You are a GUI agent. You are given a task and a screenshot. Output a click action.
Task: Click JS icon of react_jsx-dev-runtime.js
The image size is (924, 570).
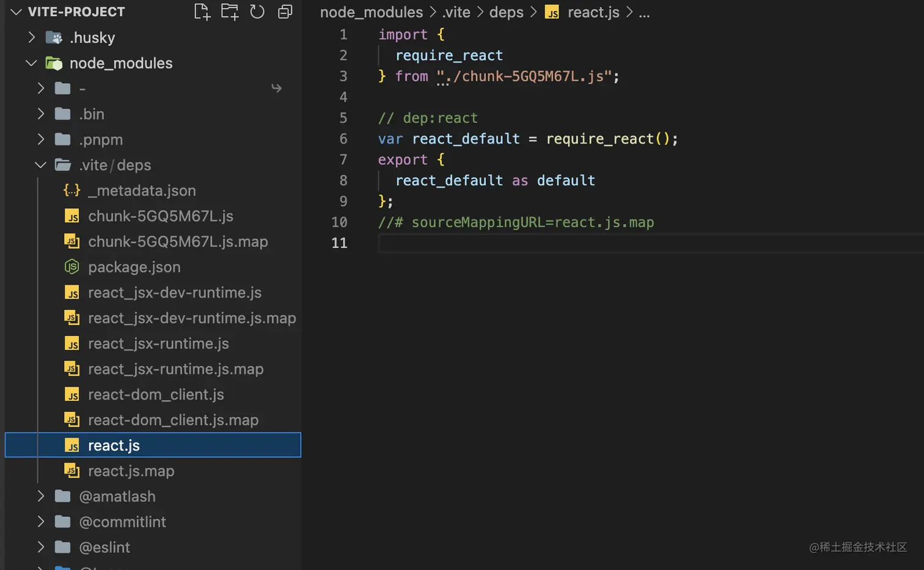(71, 293)
